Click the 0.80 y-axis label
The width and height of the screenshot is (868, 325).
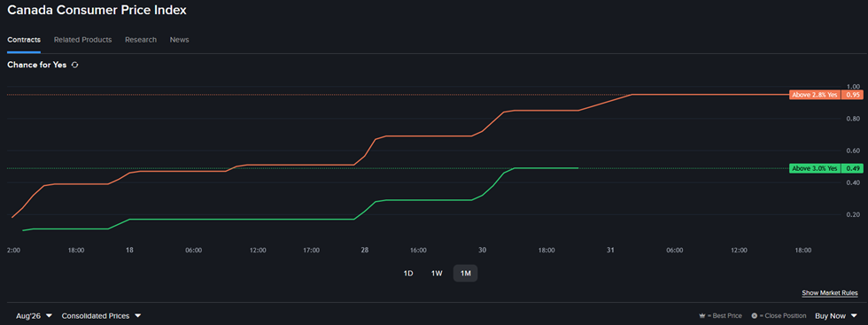(852, 119)
